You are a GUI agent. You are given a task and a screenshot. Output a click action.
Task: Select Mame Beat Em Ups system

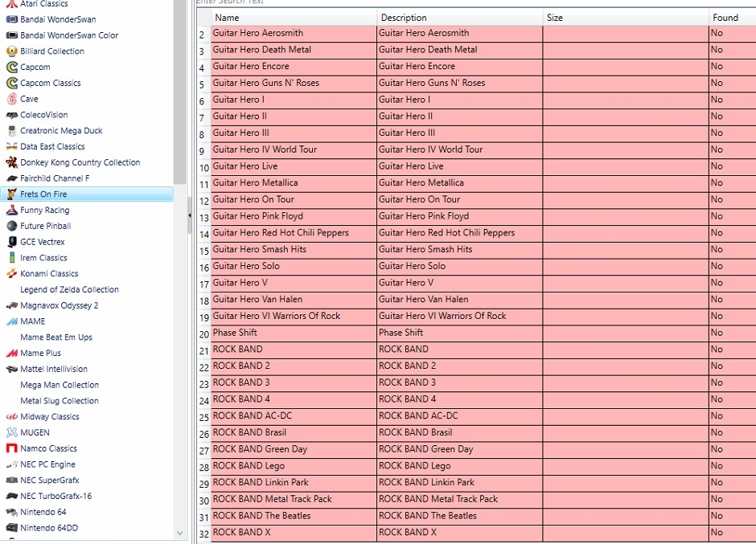(56, 337)
